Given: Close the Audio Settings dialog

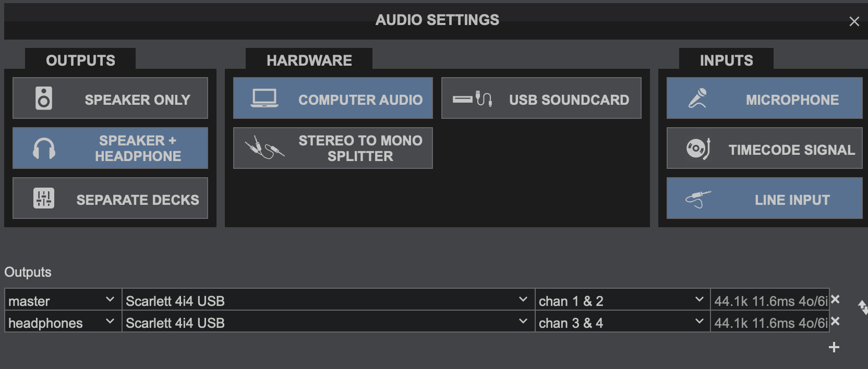Looking at the screenshot, I should pyautogui.click(x=854, y=21).
